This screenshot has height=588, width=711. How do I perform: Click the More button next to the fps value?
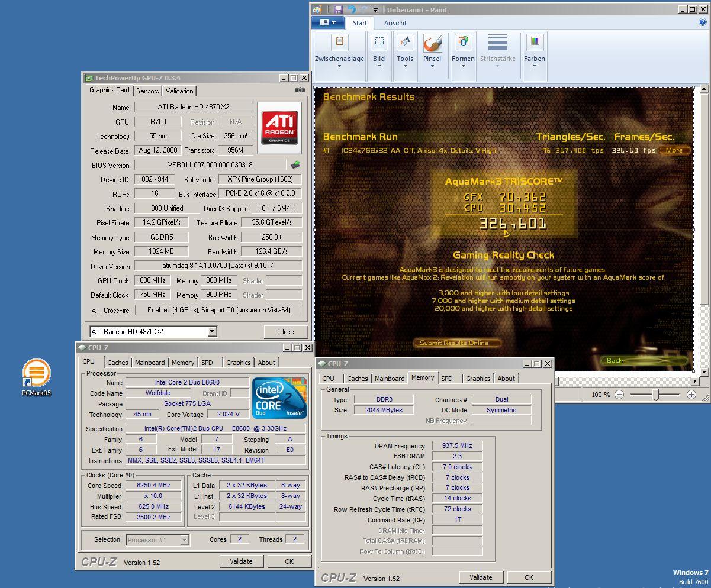coord(674,150)
